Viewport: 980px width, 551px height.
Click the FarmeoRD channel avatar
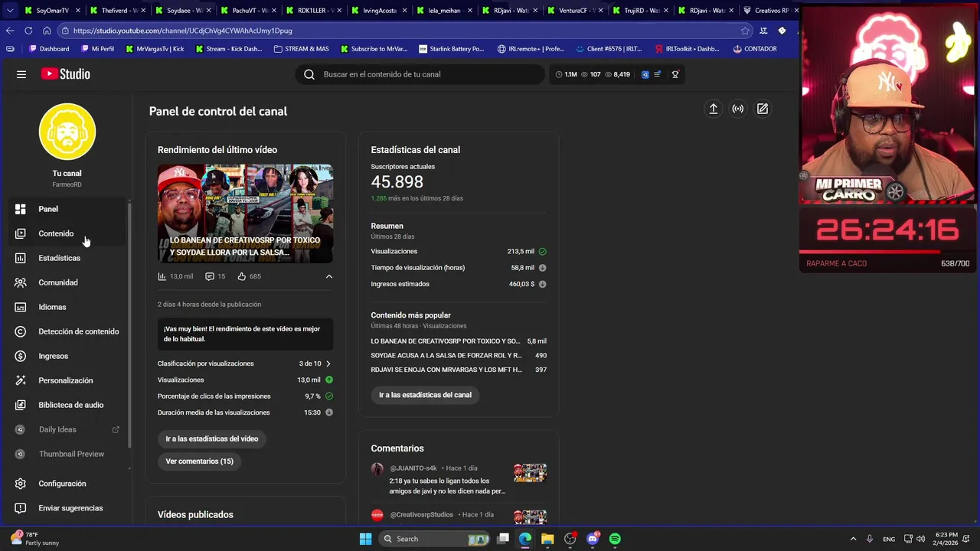(67, 132)
